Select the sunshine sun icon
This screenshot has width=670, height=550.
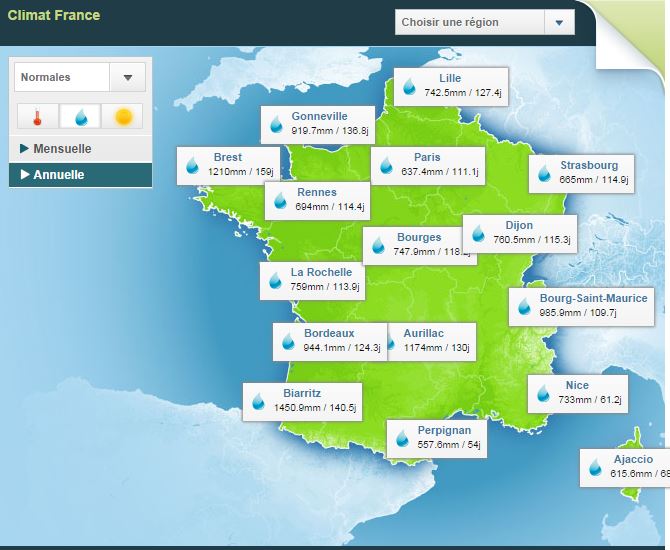pos(123,117)
